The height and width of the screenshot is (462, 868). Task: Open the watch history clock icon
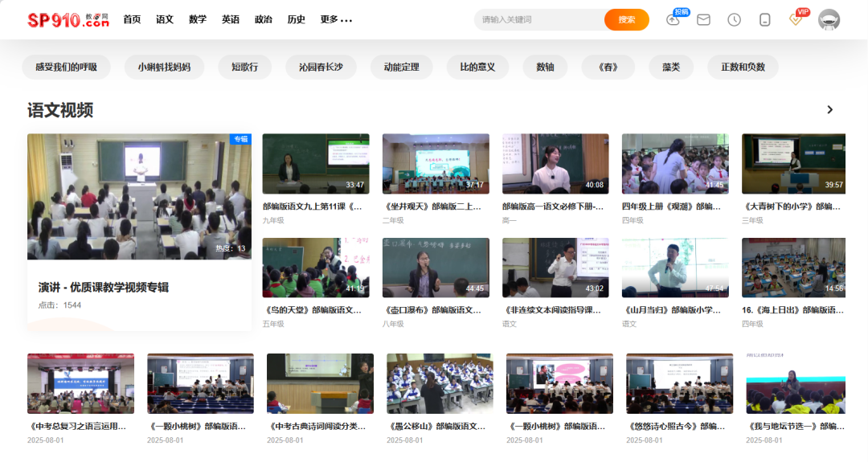point(734,20)
